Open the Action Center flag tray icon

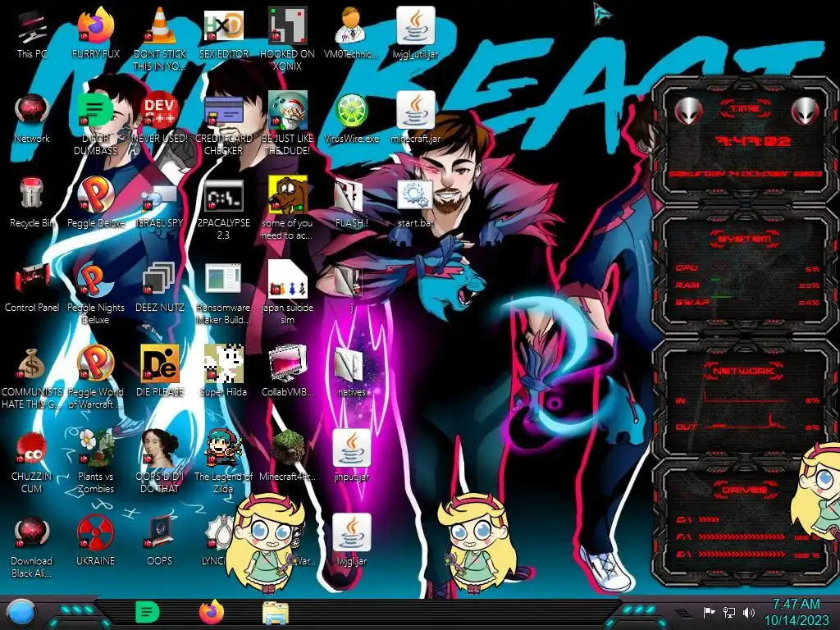[x=710, y=612]
